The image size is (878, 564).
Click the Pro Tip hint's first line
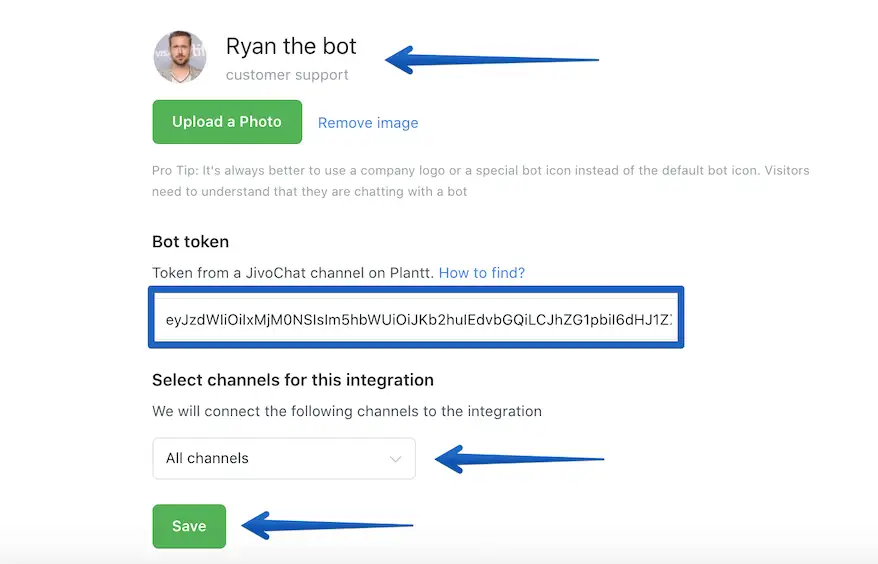point(480,170)
